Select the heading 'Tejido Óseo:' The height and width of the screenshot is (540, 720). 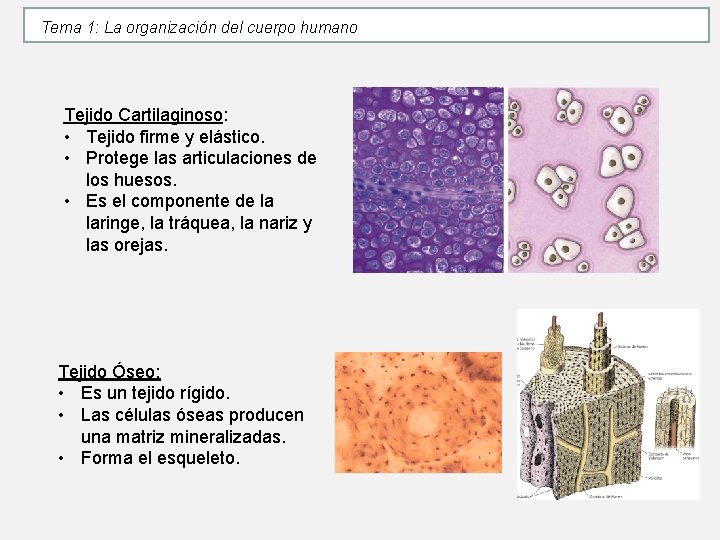pos(109,371)
